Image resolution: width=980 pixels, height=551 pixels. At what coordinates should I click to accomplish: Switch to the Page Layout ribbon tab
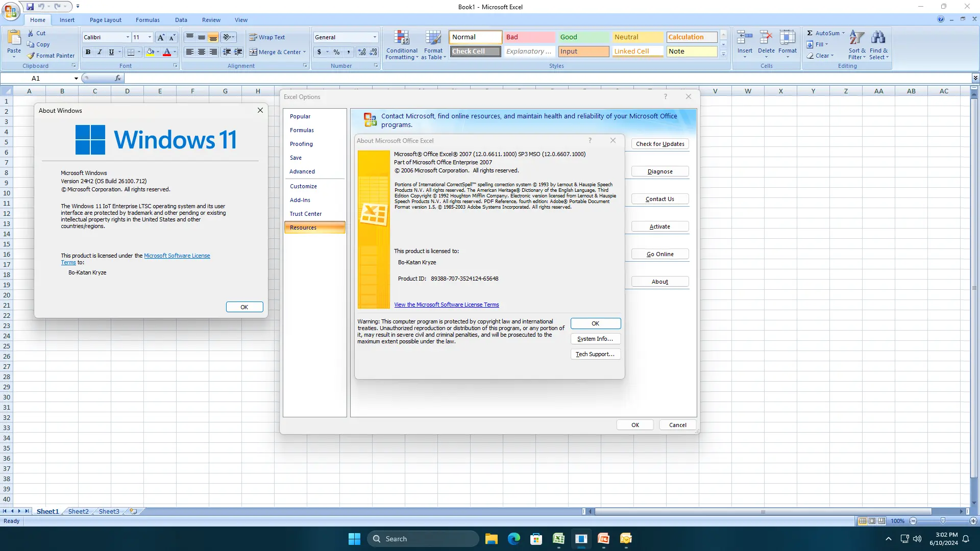pos(106,20)
